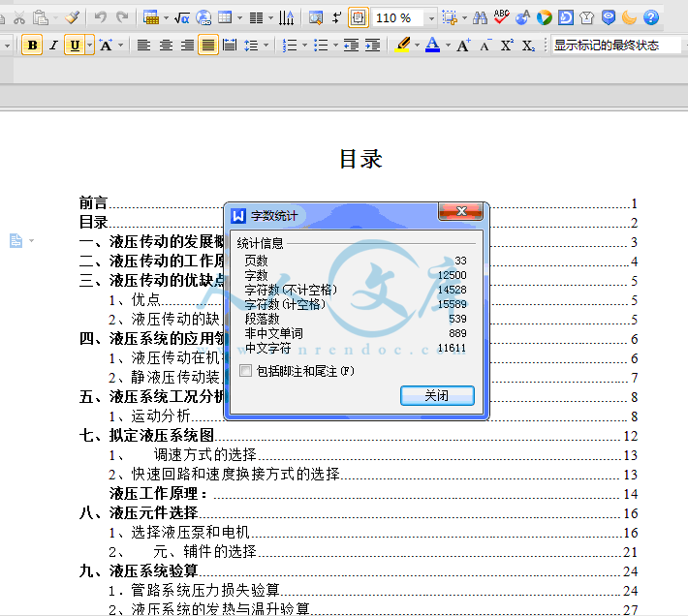Align text right
The image size is (688, 616).
[x=187, y=46]
